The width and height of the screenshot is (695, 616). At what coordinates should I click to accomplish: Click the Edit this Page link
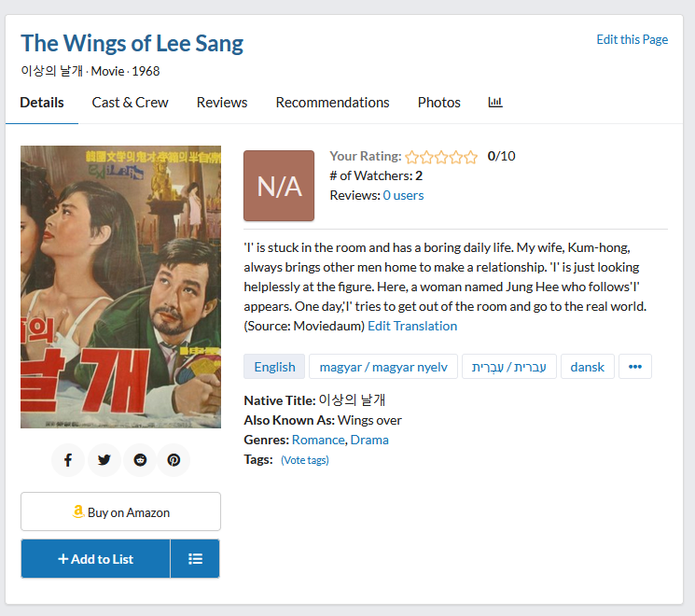coord(632,39)
